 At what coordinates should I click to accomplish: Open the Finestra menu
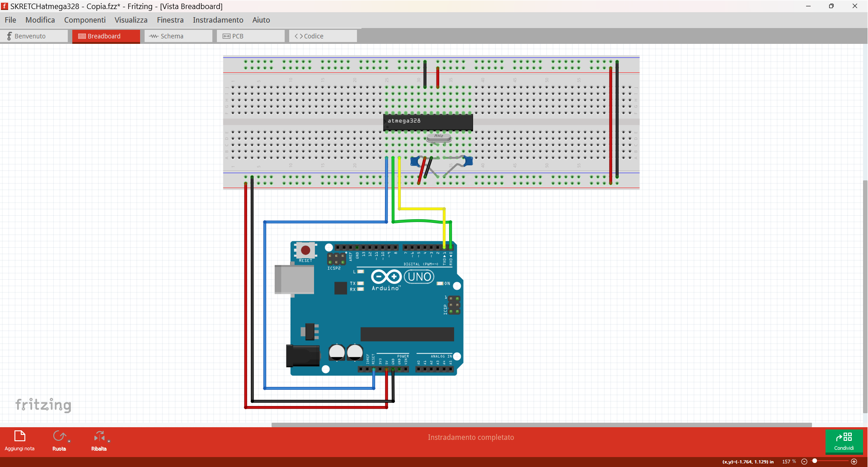pos(170,20)
